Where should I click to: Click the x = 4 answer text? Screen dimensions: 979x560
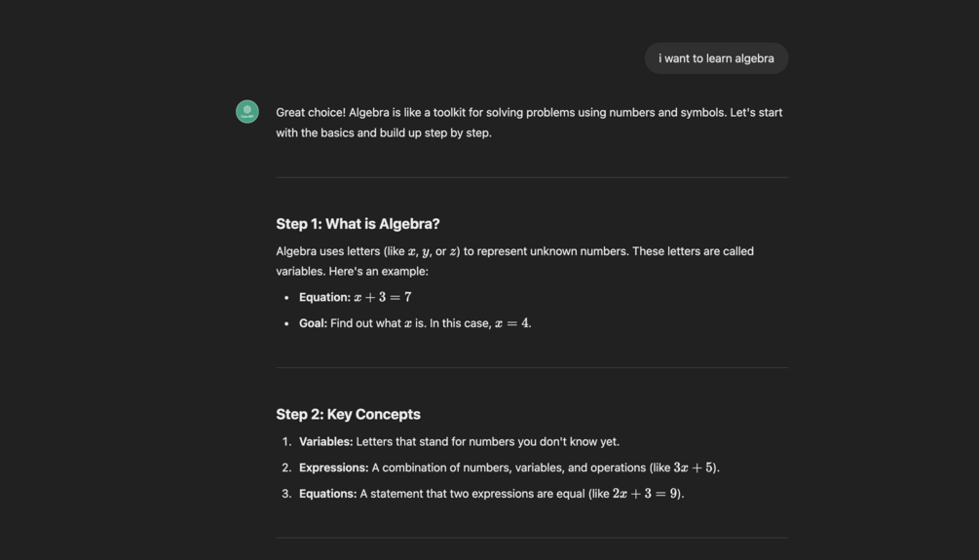[x=511, y=323]
